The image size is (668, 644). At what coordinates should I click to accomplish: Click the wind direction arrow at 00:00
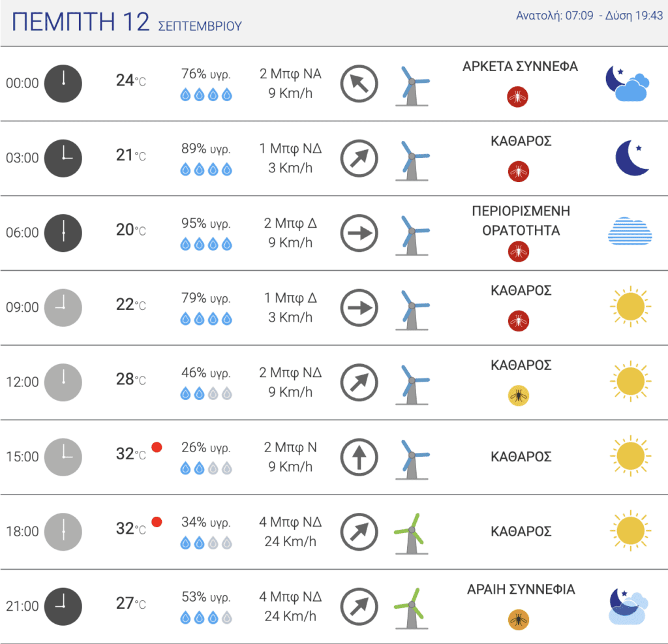point(359,84)
